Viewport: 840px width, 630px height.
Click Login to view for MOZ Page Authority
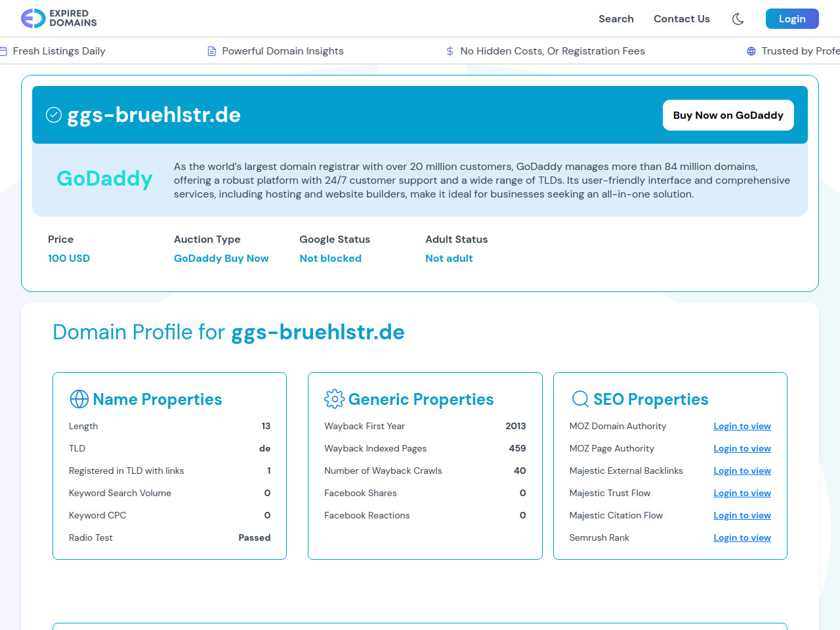click(742, 449)
